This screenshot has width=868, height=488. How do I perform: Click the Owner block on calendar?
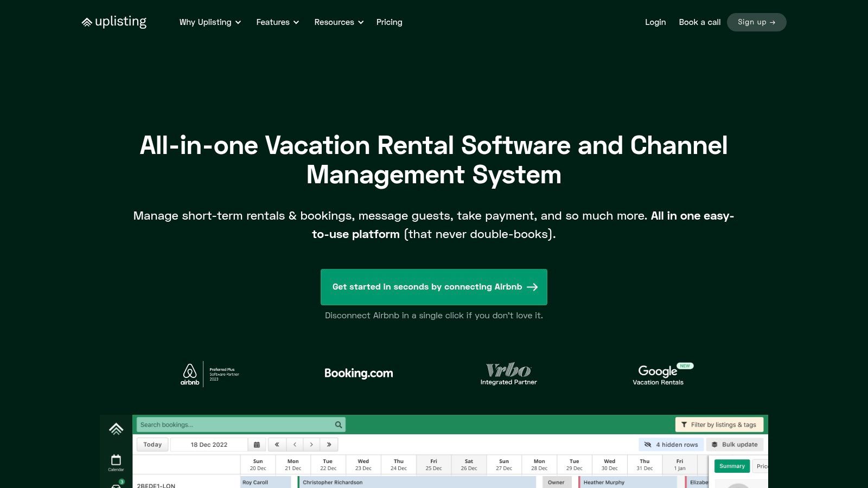pyautogui.click(x=557, y=482)
